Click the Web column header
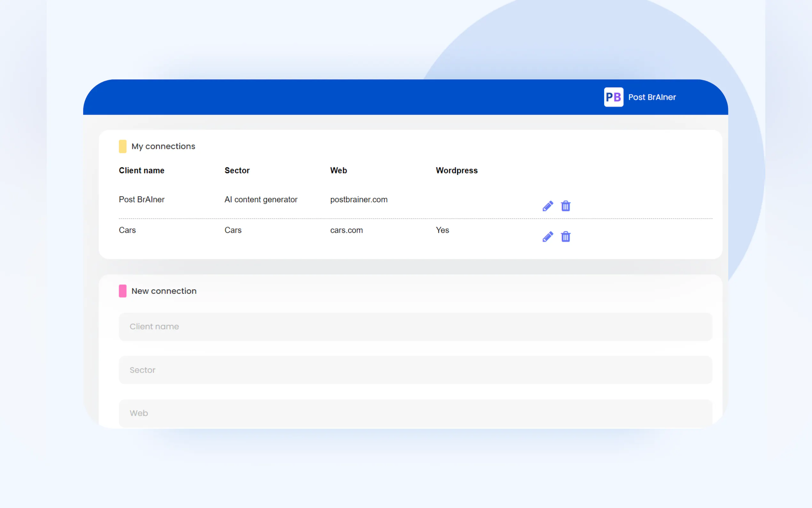Viewport: 812px width, 508px height. coord(338,170)
